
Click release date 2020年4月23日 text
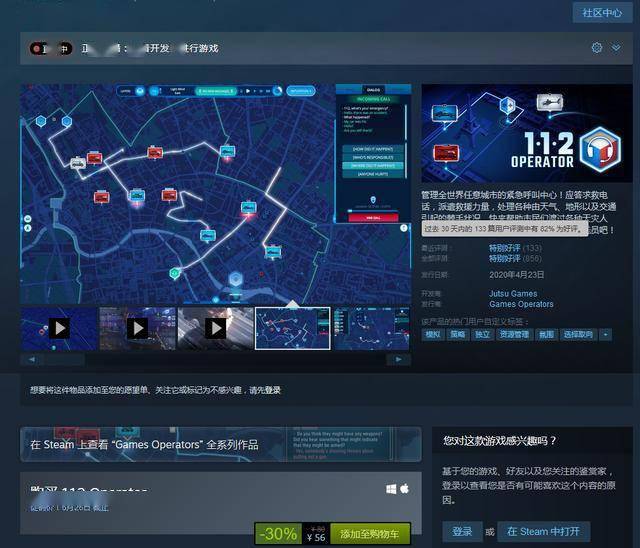(x=516, y=275)
